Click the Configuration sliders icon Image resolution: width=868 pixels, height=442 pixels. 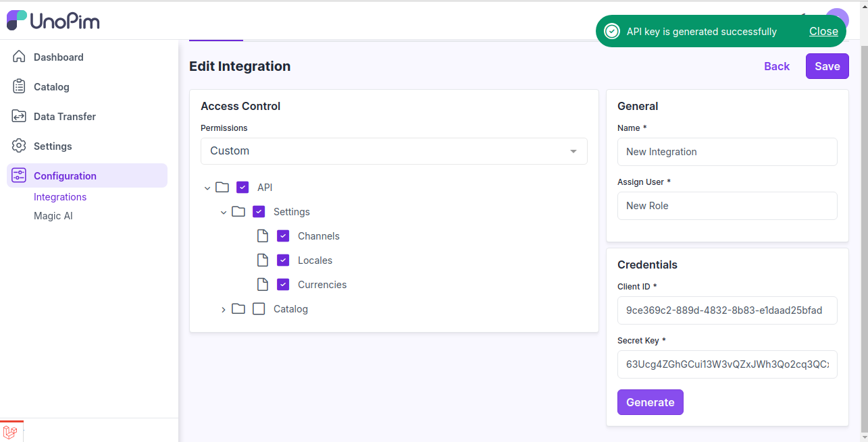click(x=19, y=176)
